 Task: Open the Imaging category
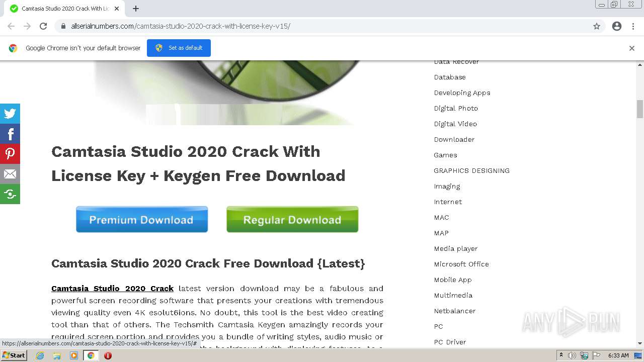(x=447, y=186)
